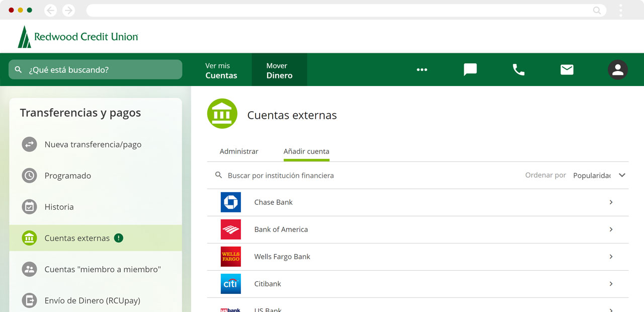Open the chat message icon
The height and width of the screenshot is (312, 644).
pos(470,69)
